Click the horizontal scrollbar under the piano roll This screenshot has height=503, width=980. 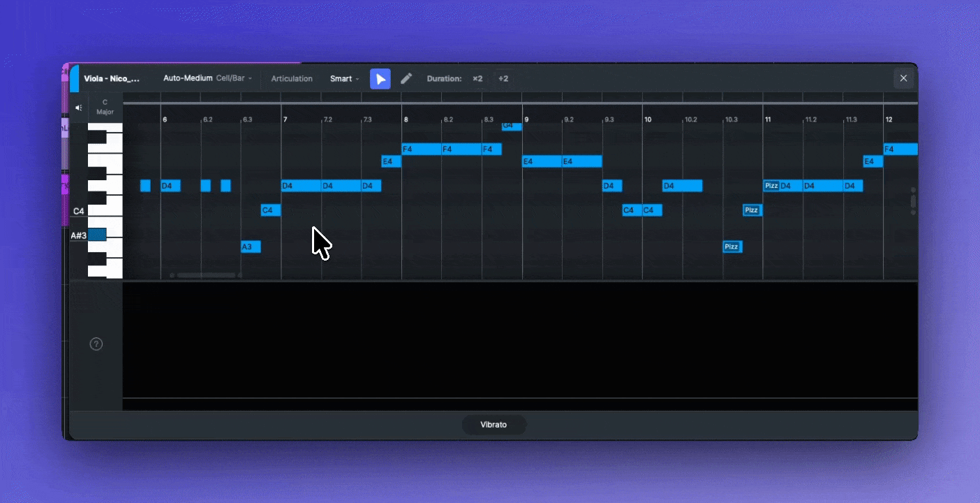click(206, 275)
